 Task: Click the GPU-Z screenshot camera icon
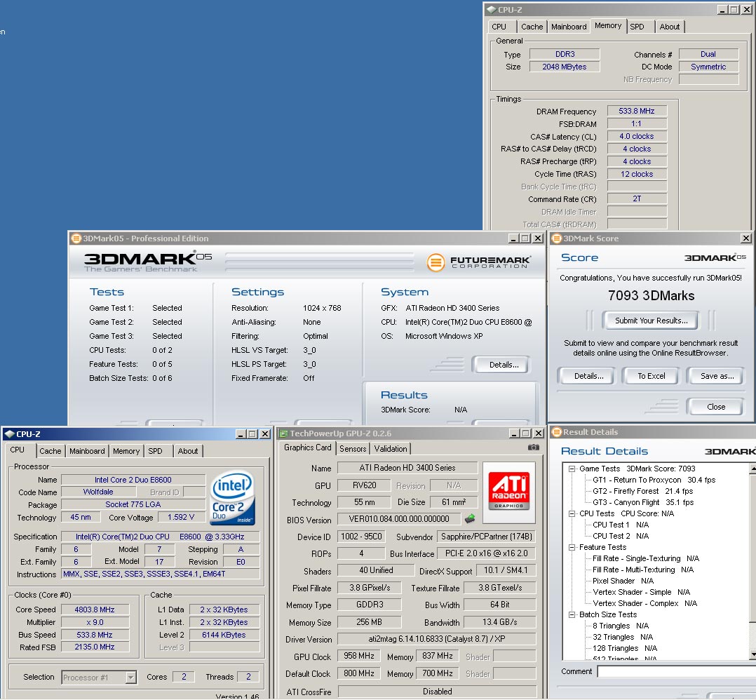533,447
